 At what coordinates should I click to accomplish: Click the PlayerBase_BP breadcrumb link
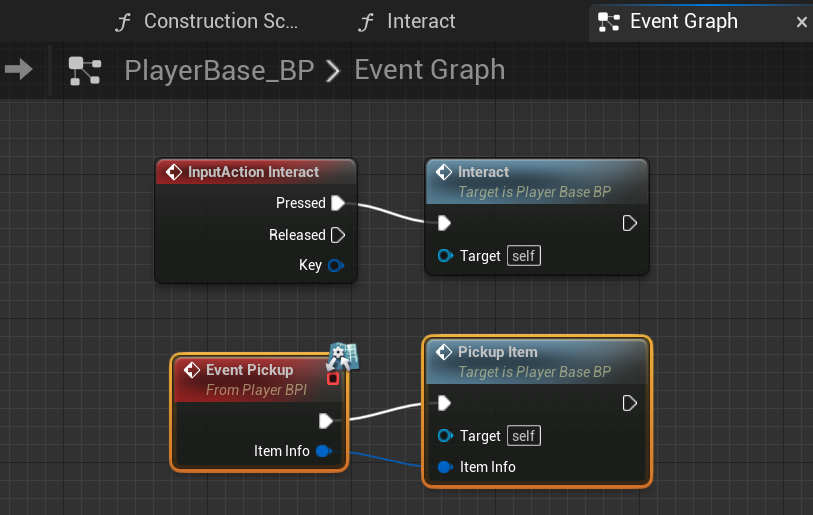(x=219, y=70)
